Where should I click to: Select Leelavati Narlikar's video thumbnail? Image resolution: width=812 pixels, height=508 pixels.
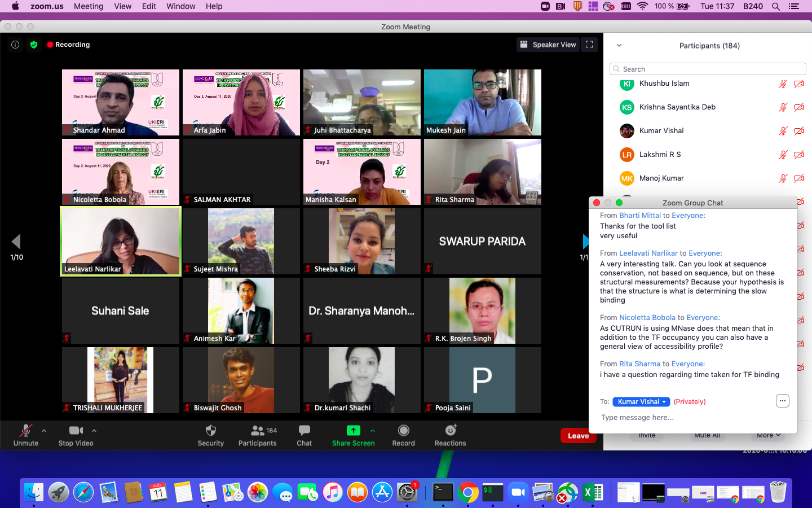coord(121,241)
